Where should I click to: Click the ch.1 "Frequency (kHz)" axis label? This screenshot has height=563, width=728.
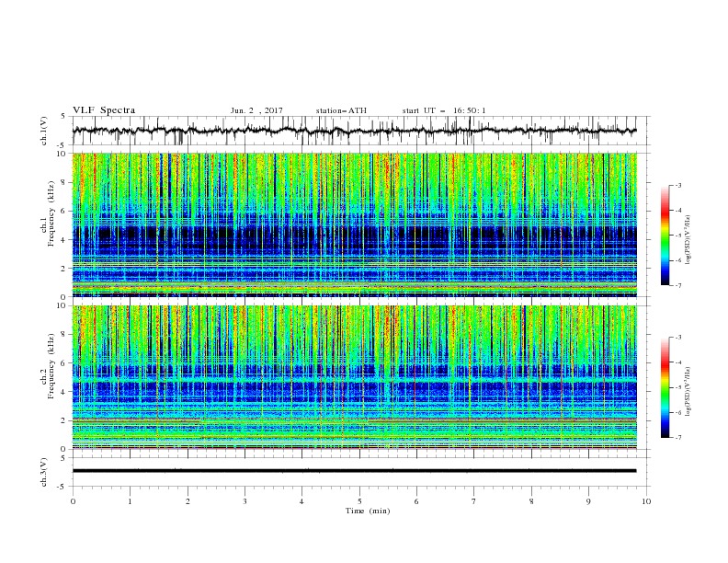51,213
